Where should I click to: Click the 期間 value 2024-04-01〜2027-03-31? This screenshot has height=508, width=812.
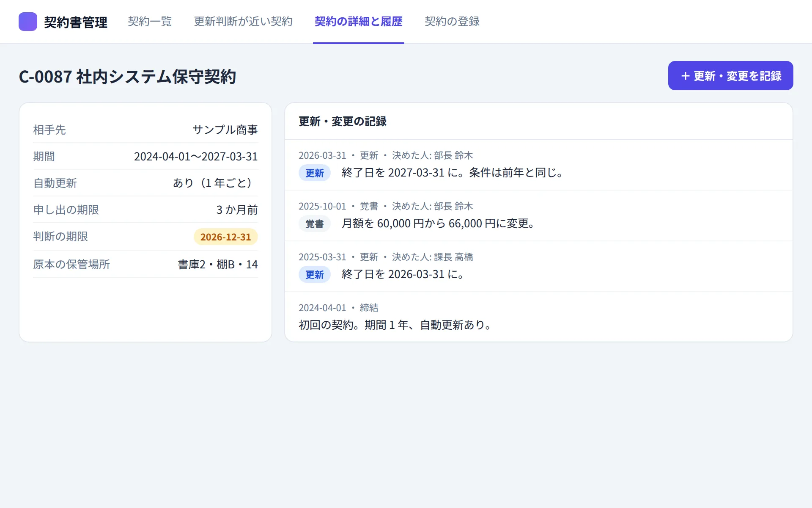point(196,157)
